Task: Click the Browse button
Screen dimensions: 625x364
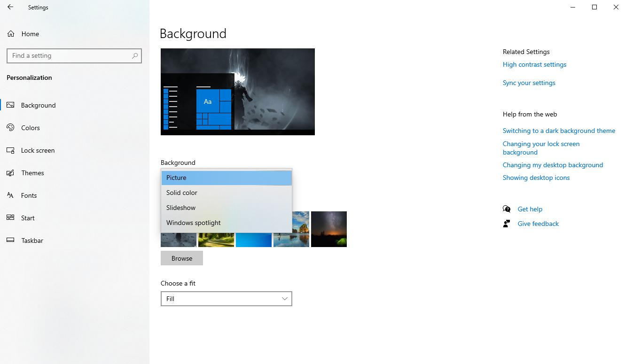Action: (x=182, y=258)
